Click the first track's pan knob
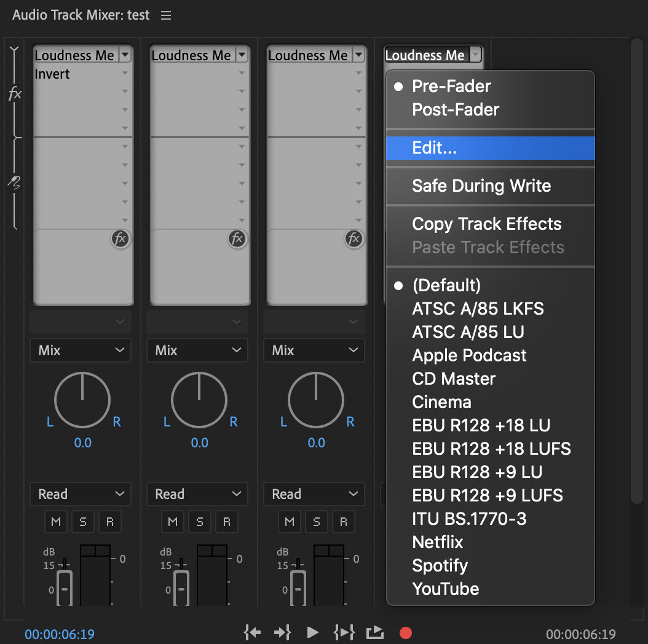The height and width of the screenshot is (644, 648). click(x=82, y=400)
